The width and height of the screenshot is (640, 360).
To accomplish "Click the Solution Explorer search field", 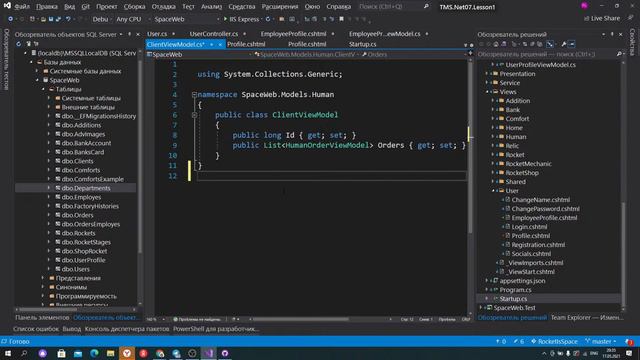I will point(551,54).
